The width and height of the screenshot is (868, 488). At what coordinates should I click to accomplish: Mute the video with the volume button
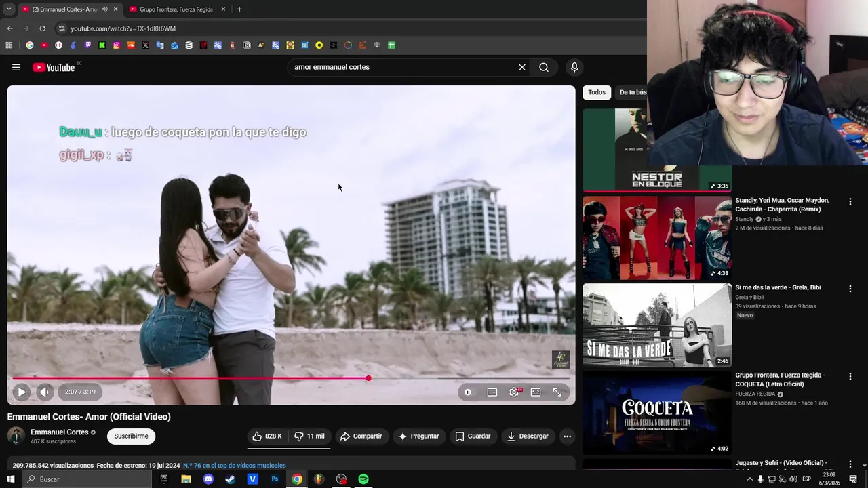coord(44,392)
